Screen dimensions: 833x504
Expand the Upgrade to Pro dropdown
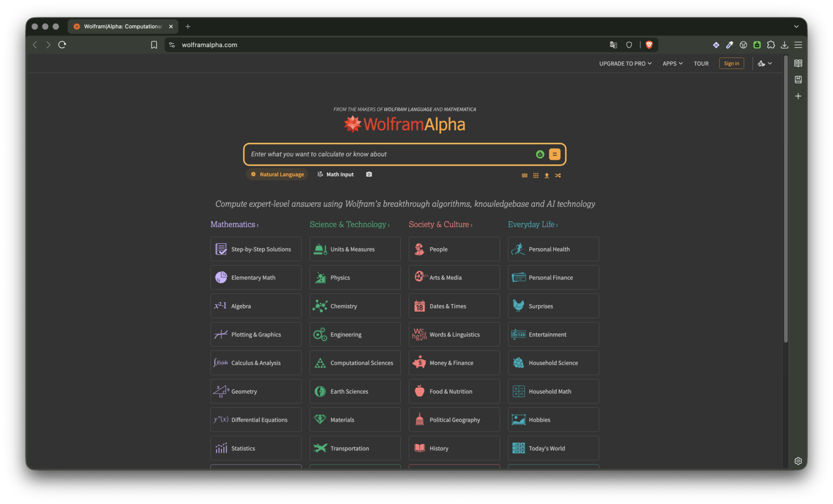click(x=625, y=64)
